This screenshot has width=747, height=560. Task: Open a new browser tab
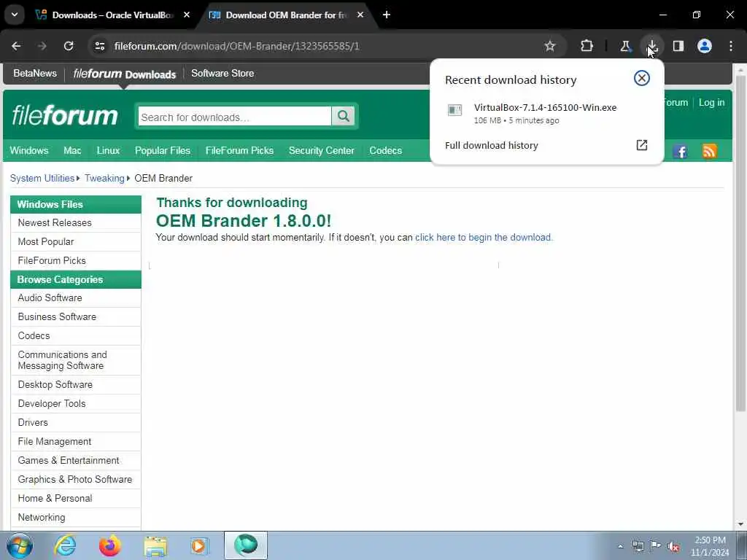[x=387, y=15]
